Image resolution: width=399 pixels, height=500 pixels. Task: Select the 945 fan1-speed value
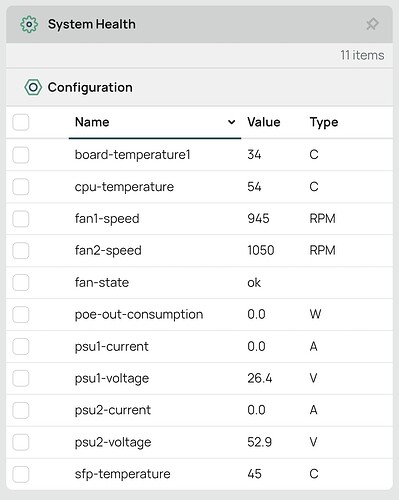click(x=258, y=219)
